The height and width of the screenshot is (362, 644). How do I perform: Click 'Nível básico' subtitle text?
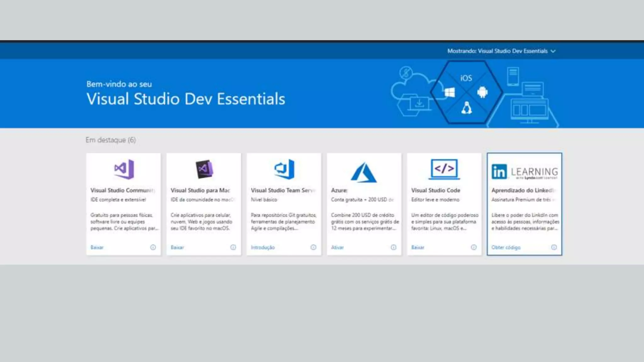click(264, 200)
